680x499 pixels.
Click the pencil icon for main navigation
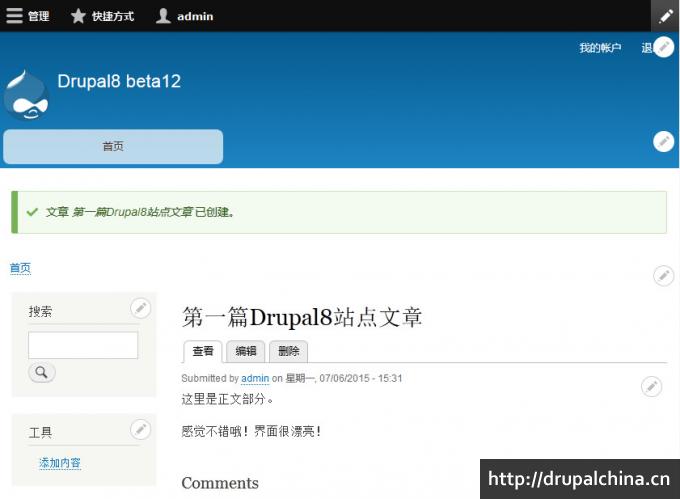[x=664, y=141]
